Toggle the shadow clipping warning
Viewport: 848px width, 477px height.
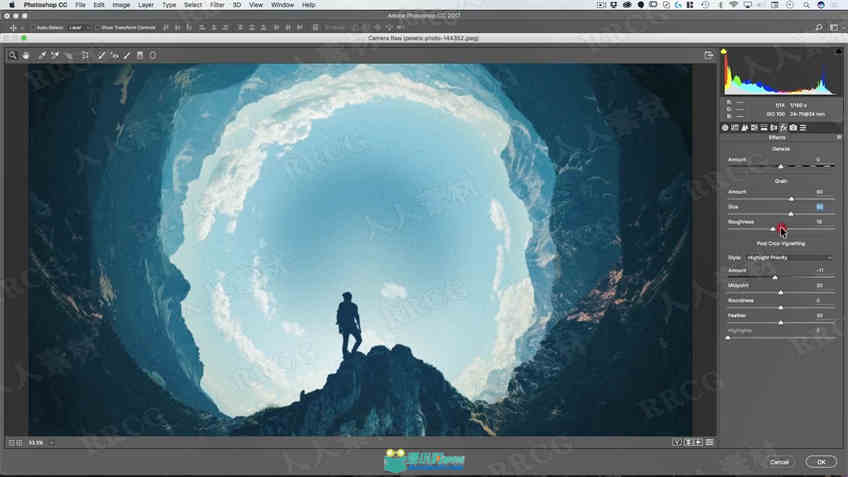724,51
